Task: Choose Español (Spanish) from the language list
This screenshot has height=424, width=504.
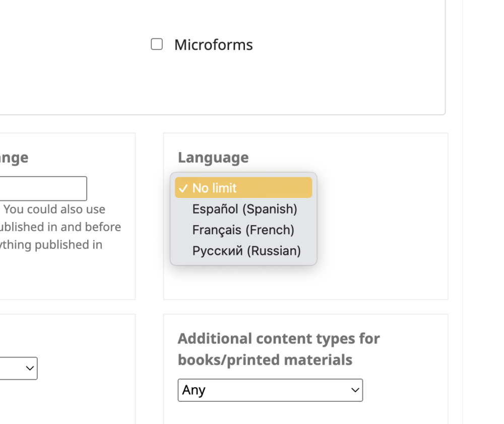Action: click(x=244, y=209)
